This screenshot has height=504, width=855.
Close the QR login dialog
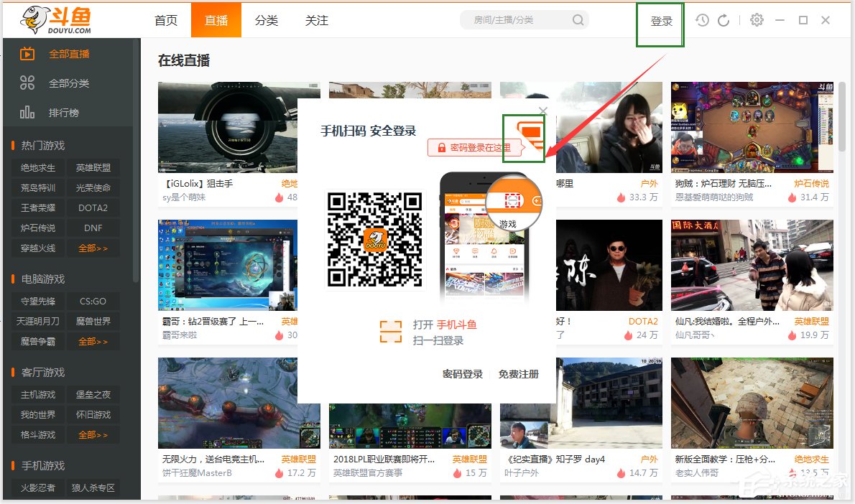pos(543,111)
